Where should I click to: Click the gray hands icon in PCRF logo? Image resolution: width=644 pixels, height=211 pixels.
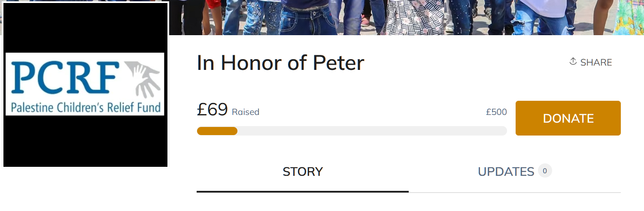(x=143, y=78)
